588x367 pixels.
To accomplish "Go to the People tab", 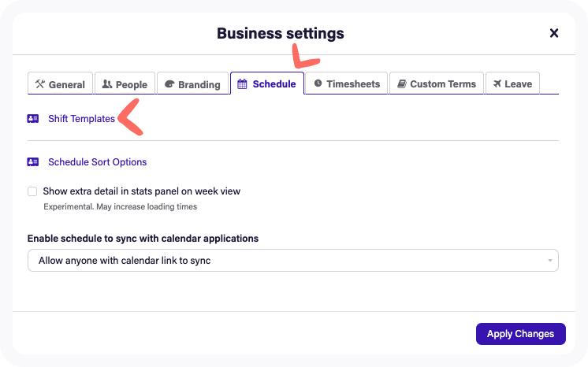I will coord(125,84).
